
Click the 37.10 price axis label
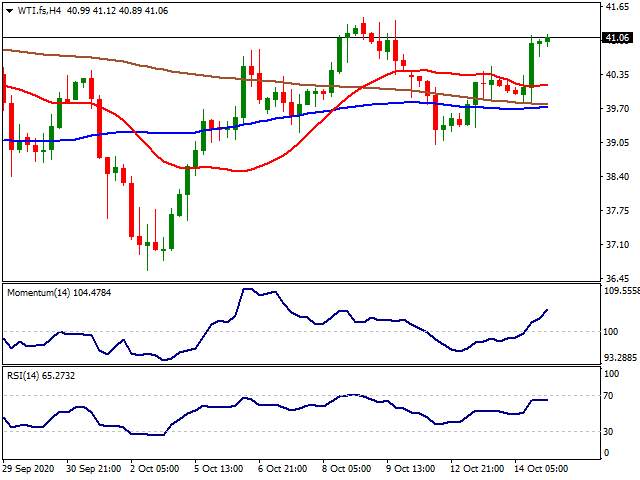pyautogui.click(x=618, y=244)
